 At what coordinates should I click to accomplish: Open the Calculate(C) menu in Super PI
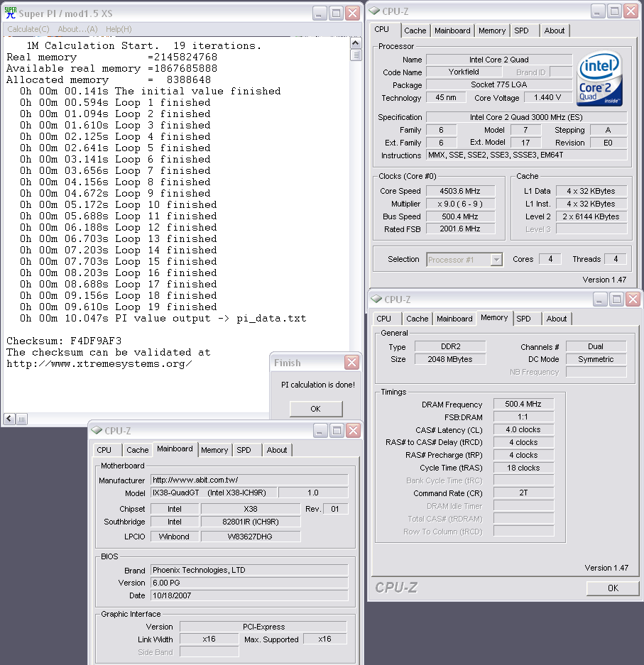28,29
